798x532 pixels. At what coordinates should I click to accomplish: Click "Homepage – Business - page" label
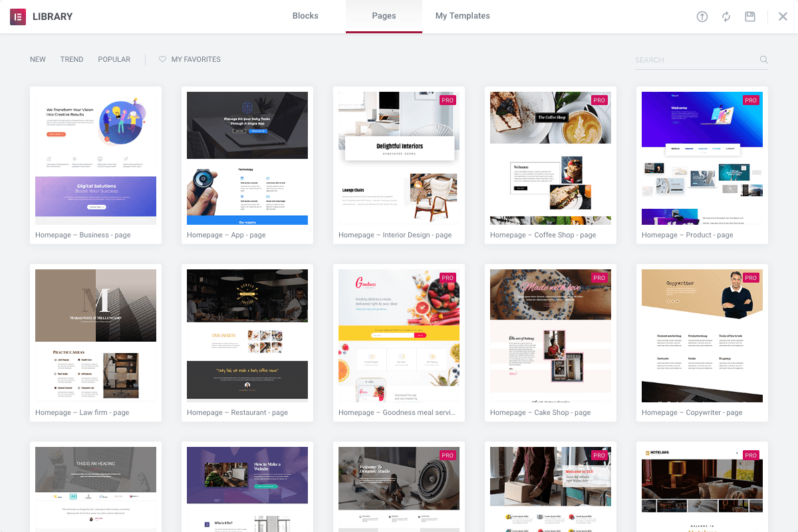83,235
